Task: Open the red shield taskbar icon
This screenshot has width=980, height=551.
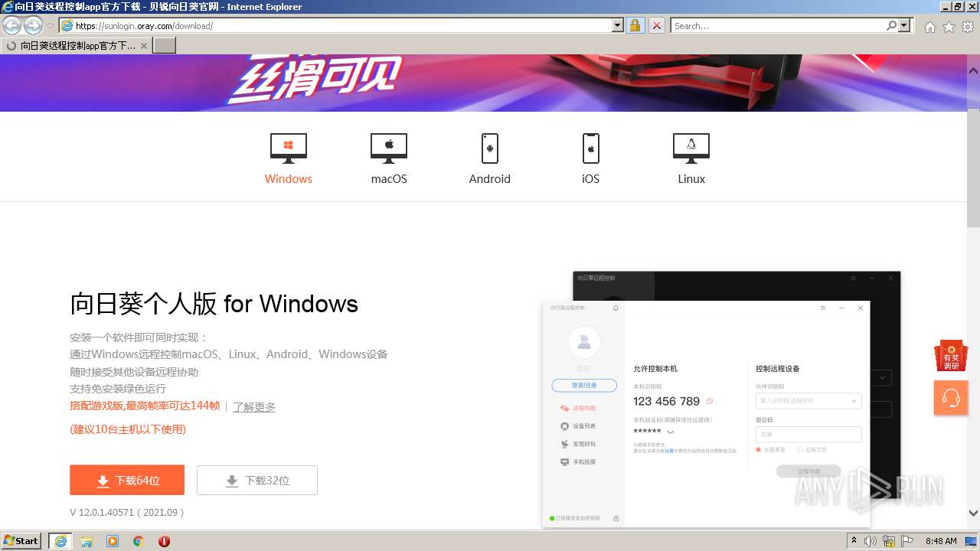Action: tap(164, 541)
